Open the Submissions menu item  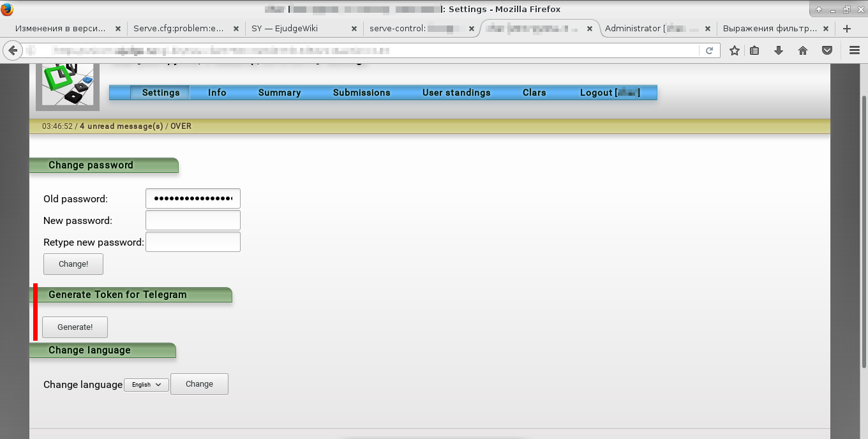[x=361, y=93]
